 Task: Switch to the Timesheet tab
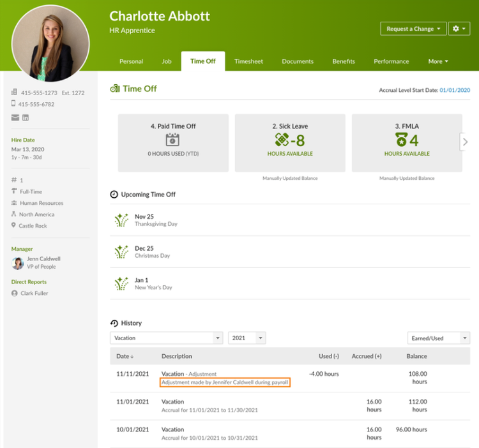pyautogui.click(x=248, y=61)
